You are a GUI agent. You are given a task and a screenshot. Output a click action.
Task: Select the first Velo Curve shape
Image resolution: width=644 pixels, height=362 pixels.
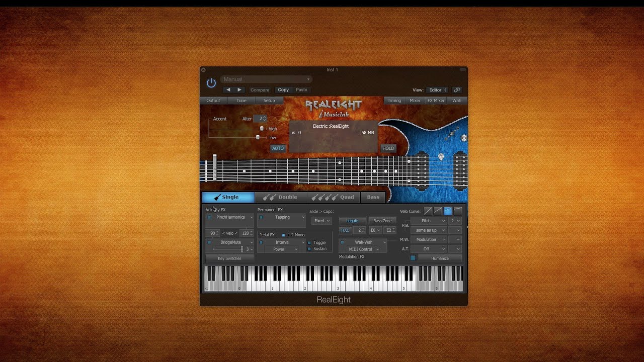[x=427, y=211]
